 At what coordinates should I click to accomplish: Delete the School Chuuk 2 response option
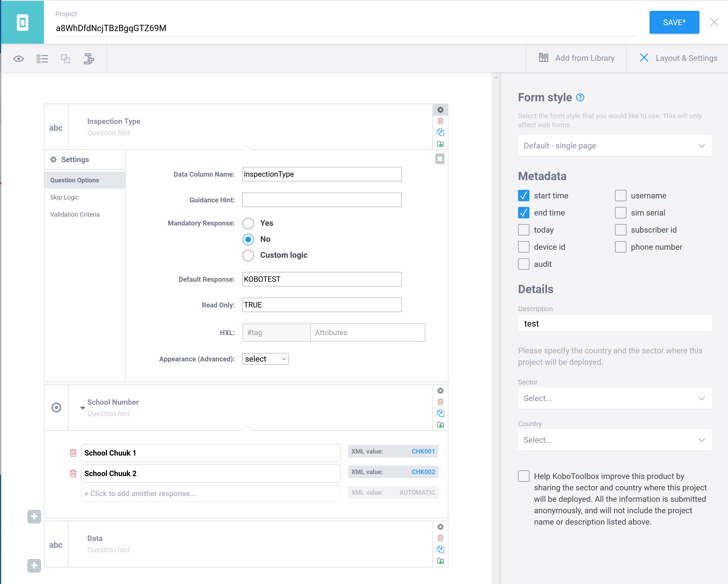coord(73,473)
